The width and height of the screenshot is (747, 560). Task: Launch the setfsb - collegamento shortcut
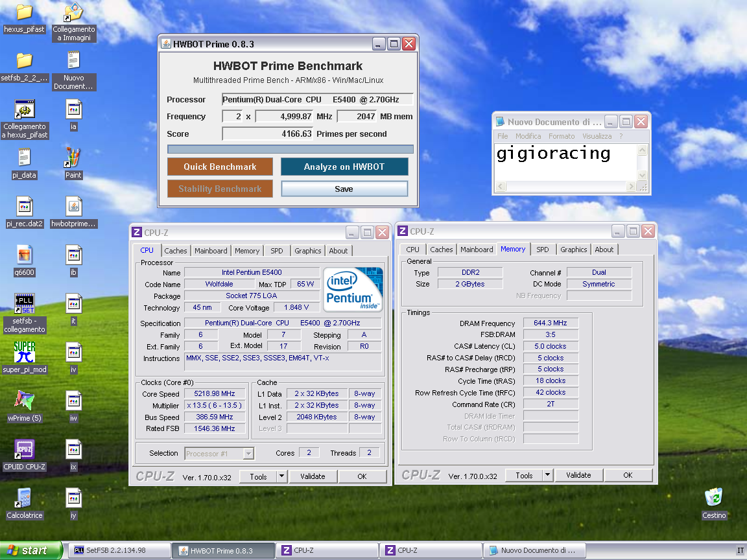(x=24, y=304)
